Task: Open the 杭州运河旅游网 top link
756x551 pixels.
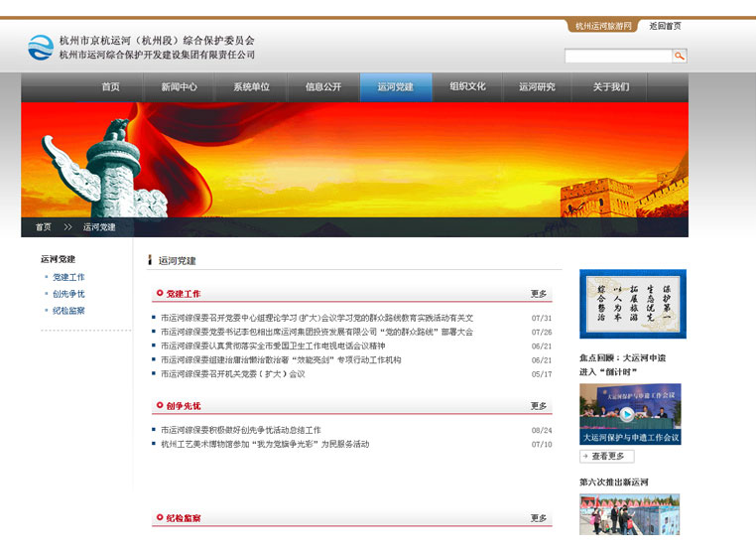Action: click(604, 26)
